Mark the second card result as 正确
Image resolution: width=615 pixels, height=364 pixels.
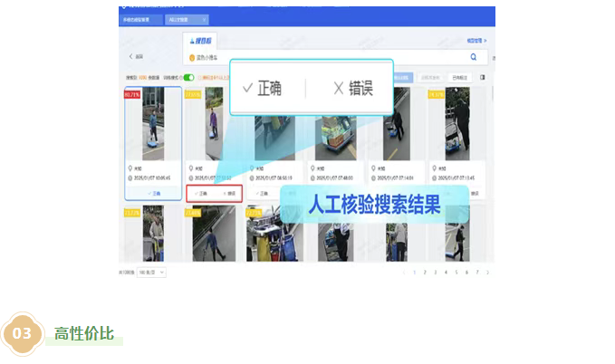[201, 194]
